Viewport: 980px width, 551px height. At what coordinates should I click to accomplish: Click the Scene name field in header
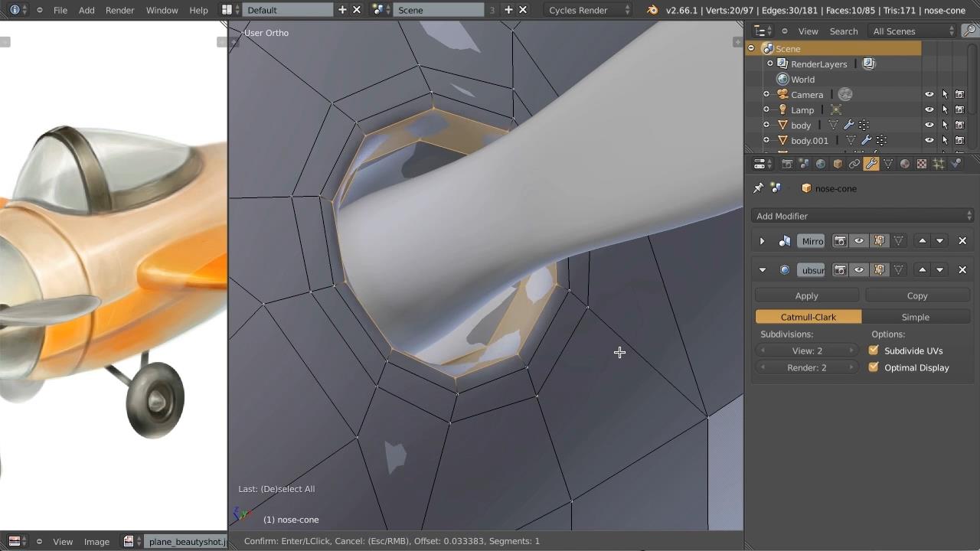pos(439,10)
